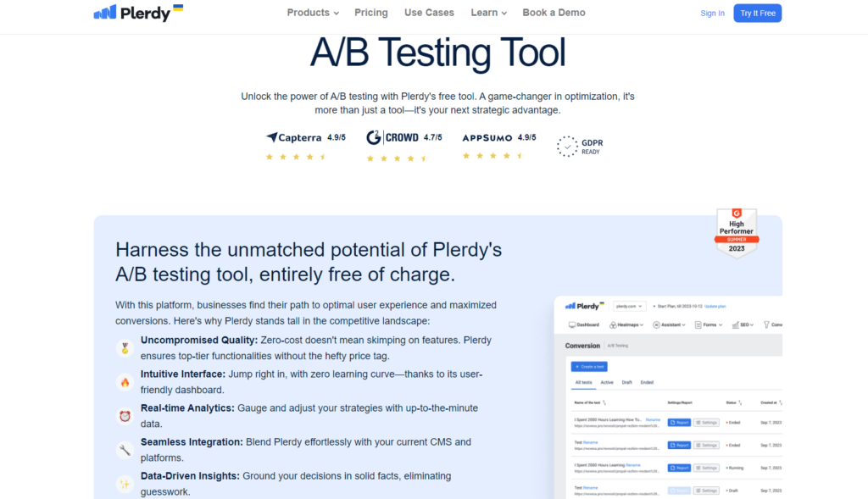Screen dimensions: 868x499
Task: Click the AI Assistant icon
Action: tap(656, 324)
